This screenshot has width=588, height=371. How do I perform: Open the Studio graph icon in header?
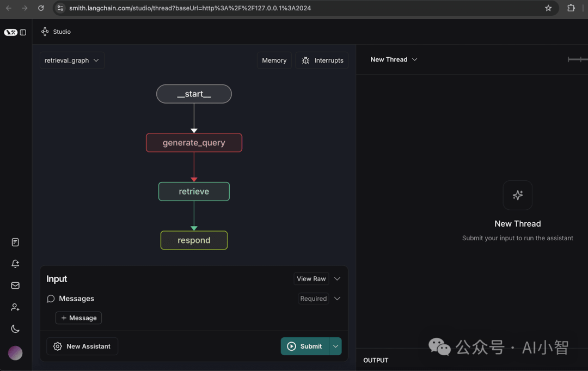45,31
